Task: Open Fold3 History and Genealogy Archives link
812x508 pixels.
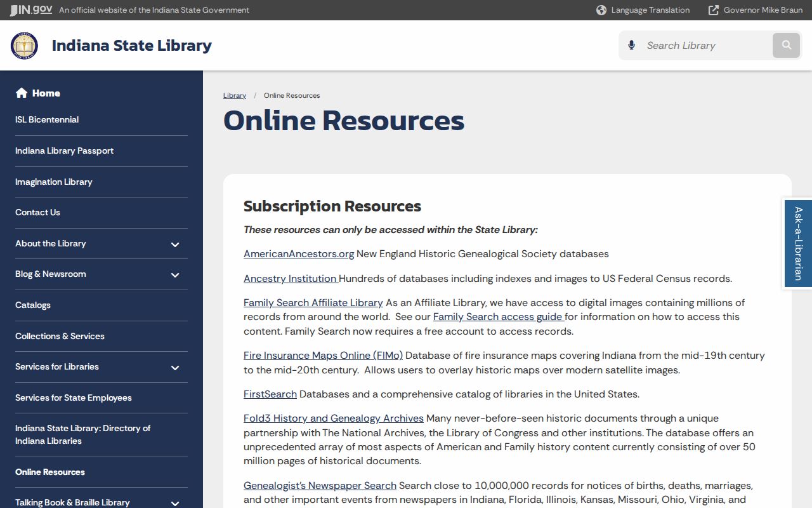Action: (x=334, y=418)
